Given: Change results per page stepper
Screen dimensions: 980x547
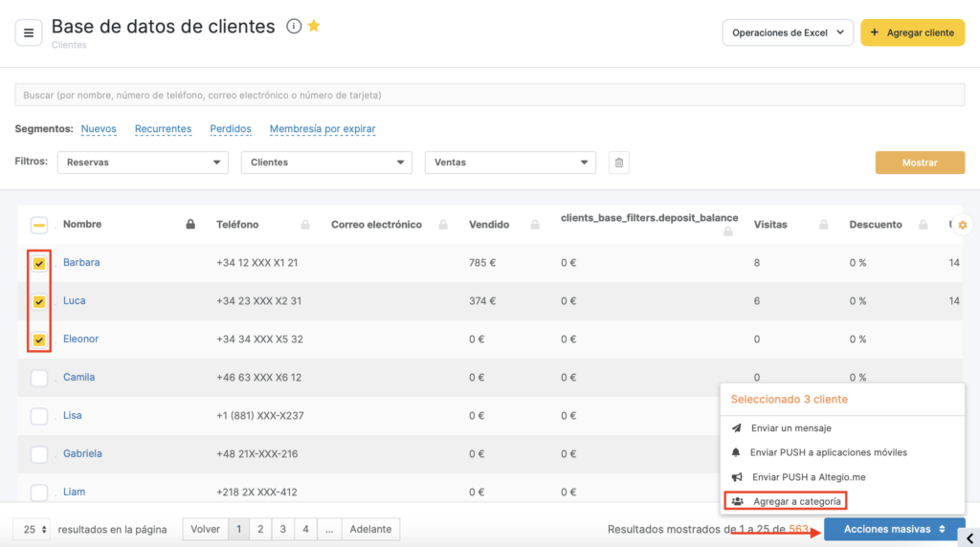Looking at the screenshot, I should pyautogui.click(x=34, y=529).
